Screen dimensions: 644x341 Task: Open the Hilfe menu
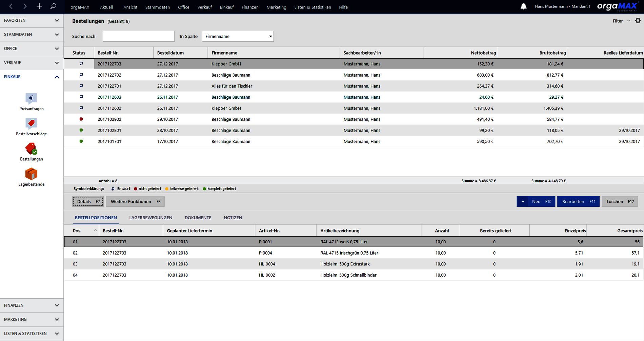[x=343, y=7]
